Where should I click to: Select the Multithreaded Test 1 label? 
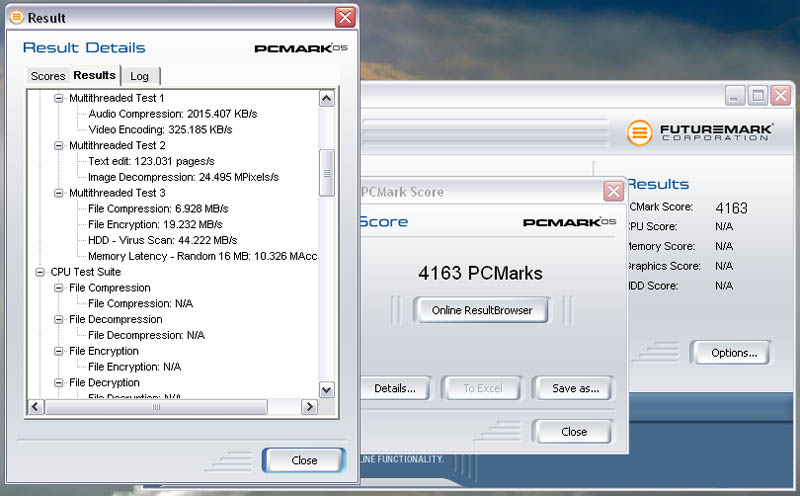click(117, 98)
